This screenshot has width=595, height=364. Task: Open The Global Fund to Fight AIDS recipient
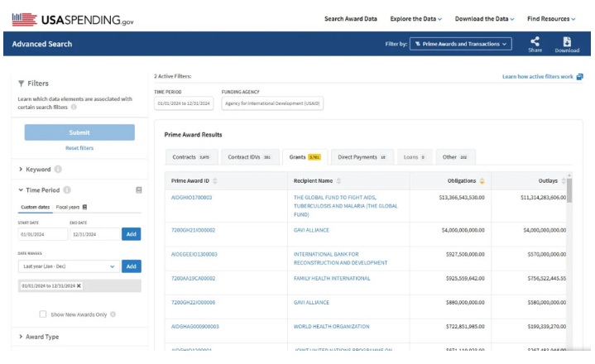point(346,206)
